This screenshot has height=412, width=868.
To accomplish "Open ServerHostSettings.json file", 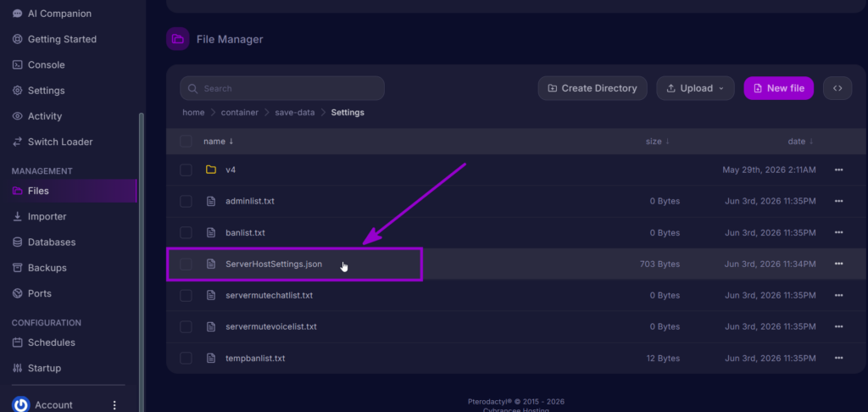I will point(274,264).
